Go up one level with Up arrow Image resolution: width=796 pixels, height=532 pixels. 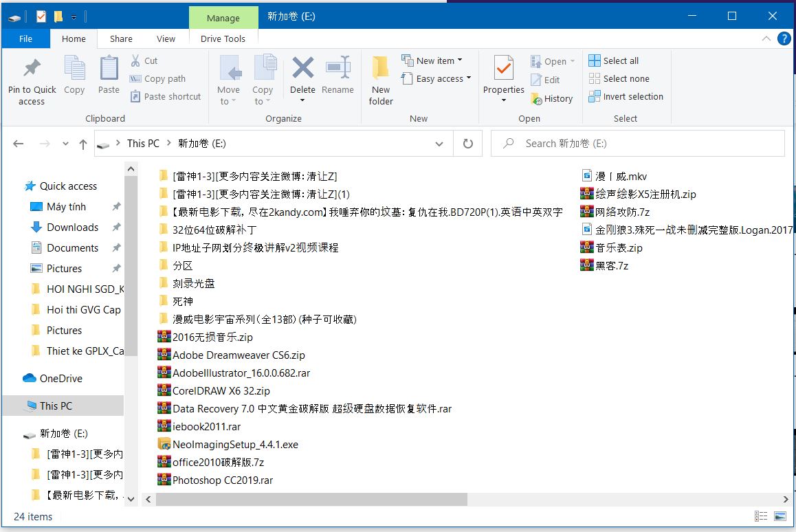click(83, 144)
